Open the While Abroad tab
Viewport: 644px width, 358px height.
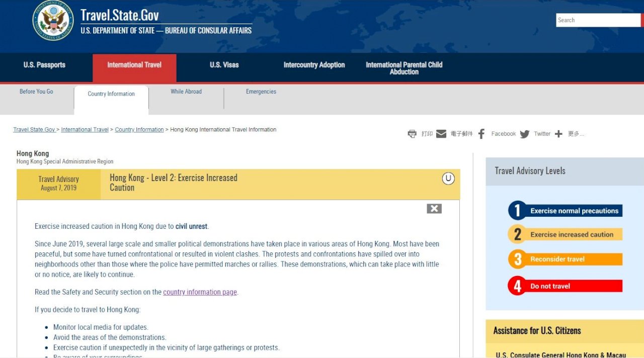186,92
